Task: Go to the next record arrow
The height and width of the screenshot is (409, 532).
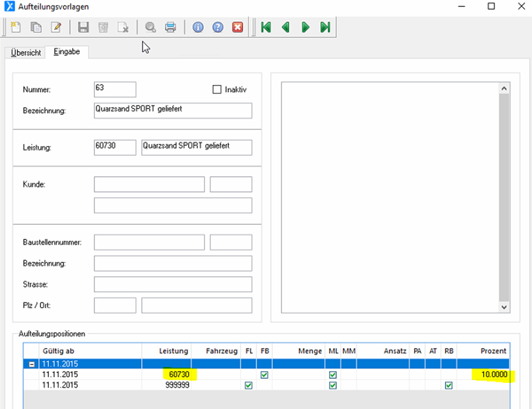Action: pos(306,27)
